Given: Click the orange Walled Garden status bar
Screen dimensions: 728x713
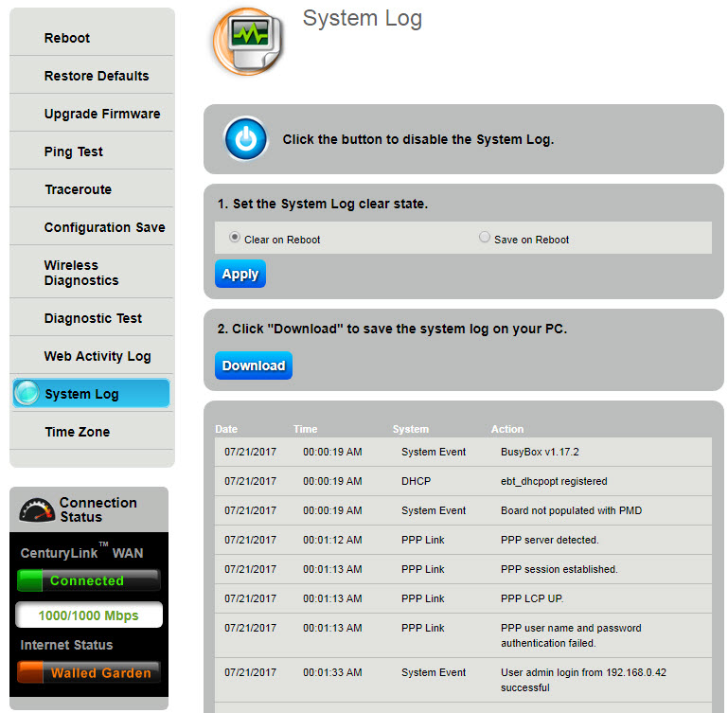Looking at the screenshot, I should click(88, 672).
